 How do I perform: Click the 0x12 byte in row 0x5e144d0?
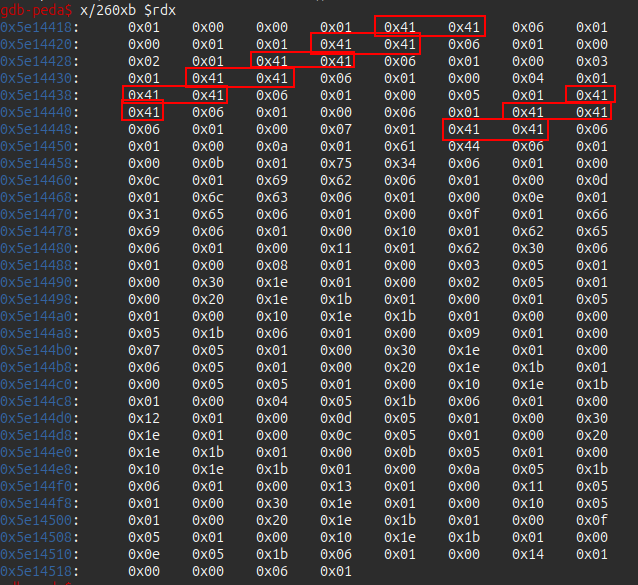click(x=142, y=418)
